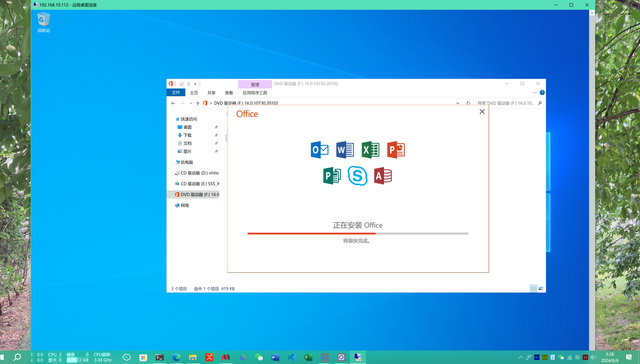Image resolution: width=640 pixels, height=364 pixels.
Task: Refresh the DVD drive folder view
Action: click(x=468, y=103)
